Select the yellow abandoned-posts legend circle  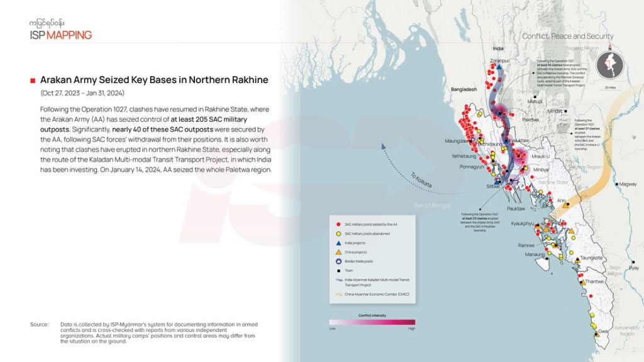(x=339, y=233)
